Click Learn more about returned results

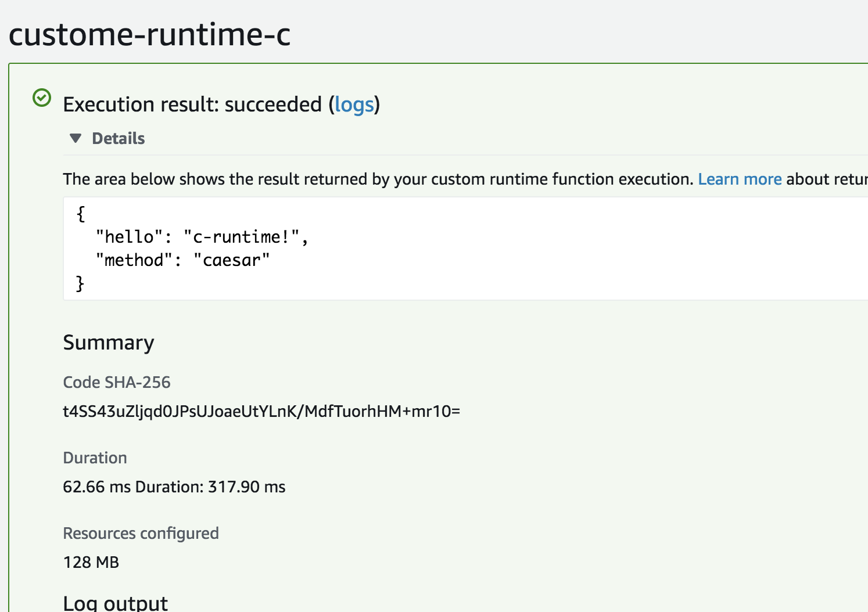pyautogui.click(x=740, y=179)
